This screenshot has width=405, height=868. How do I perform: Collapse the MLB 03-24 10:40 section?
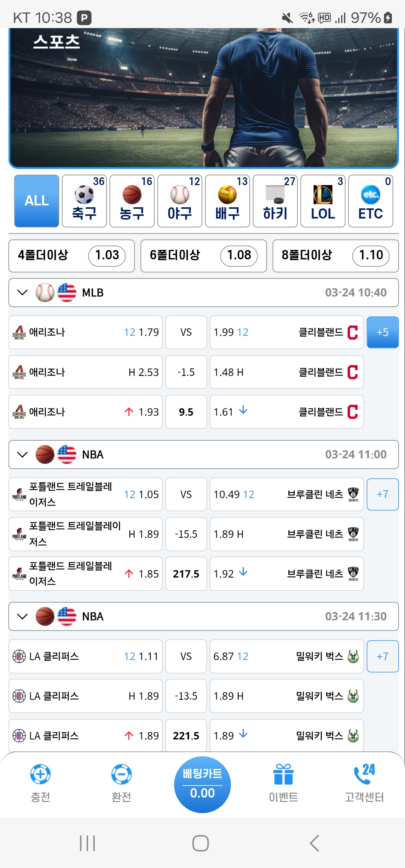pyautogui.click(x=22, y=292)
